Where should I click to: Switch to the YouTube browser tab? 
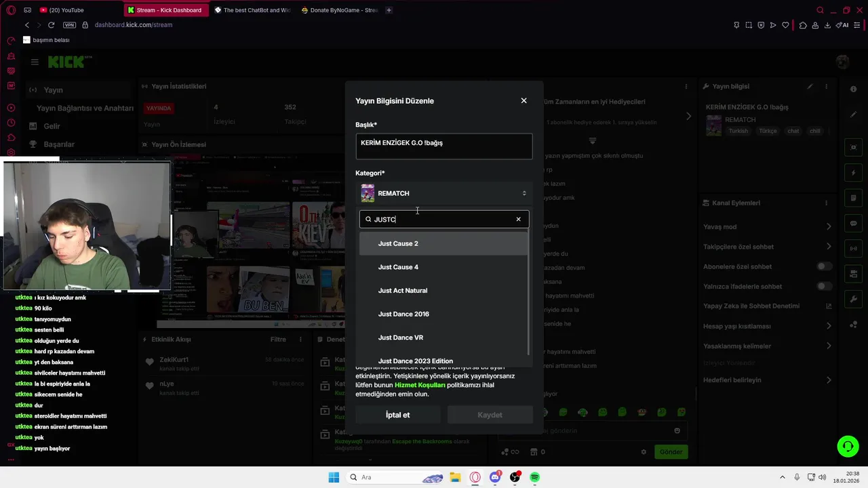(x=78, y=10)
